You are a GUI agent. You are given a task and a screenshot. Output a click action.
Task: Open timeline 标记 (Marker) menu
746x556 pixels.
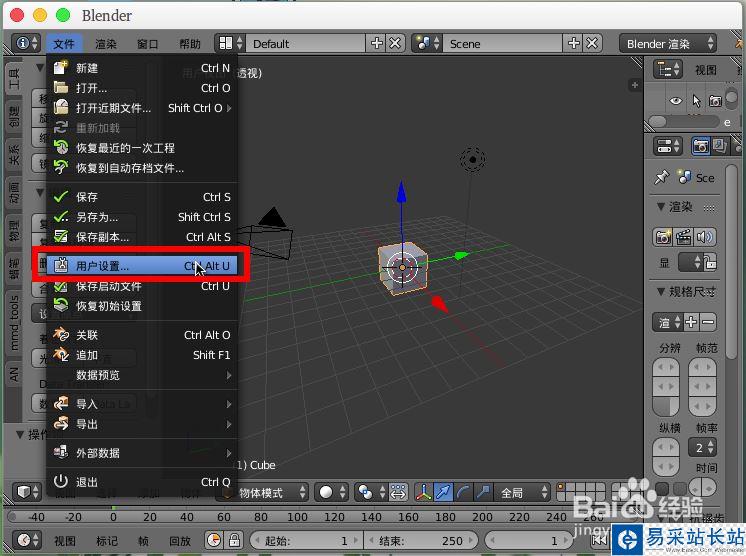107,541
